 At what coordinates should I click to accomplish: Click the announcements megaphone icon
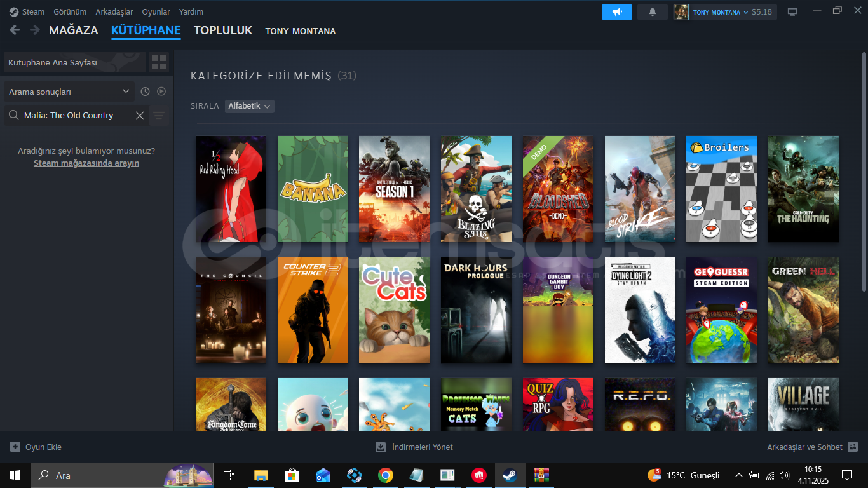pyautogui.click(x=616, y=12)
